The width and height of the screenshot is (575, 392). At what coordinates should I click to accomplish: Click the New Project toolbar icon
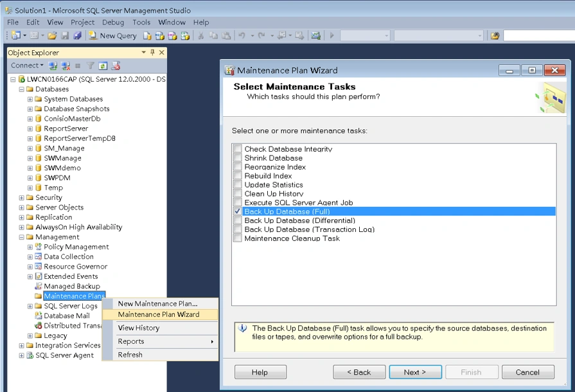pos(16,35)
